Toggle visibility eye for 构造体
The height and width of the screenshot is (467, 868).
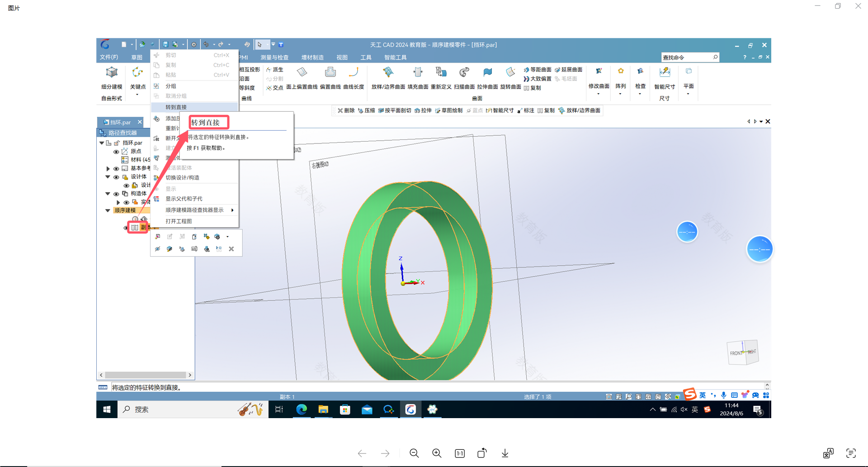click(x=116, y=194)
